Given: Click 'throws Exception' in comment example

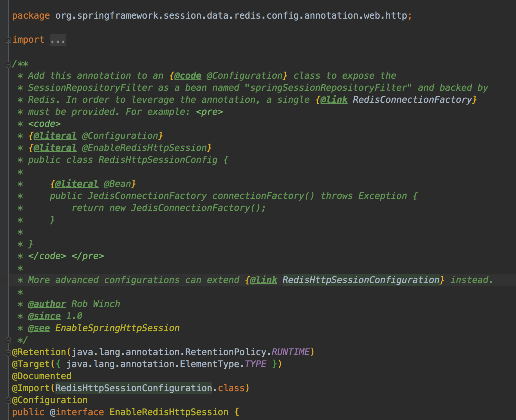Looking at the screenshot, I should [x=364, y=196].
